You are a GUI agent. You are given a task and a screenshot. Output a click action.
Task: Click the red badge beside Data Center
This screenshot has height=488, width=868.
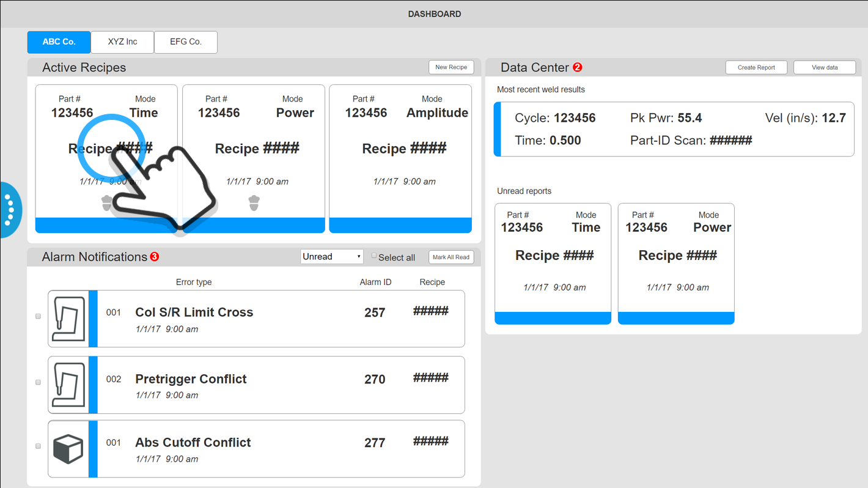(578, 67)
